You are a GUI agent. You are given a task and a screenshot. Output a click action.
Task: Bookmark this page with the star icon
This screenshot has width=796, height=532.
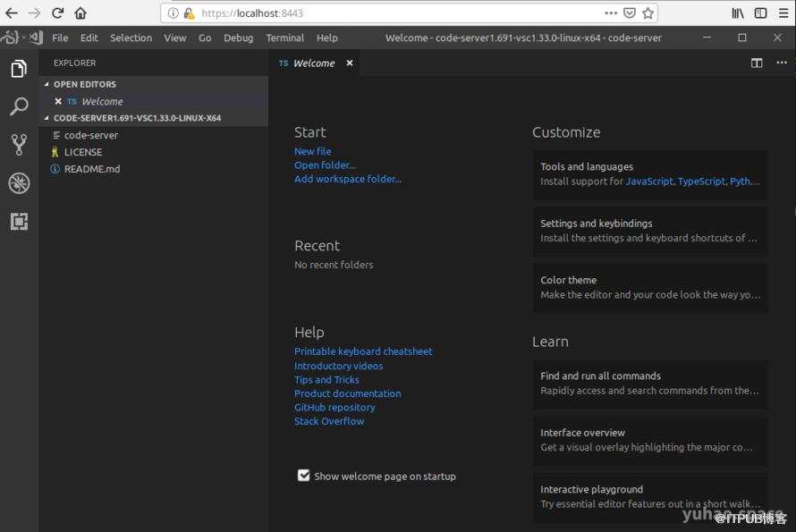point(648,13)
